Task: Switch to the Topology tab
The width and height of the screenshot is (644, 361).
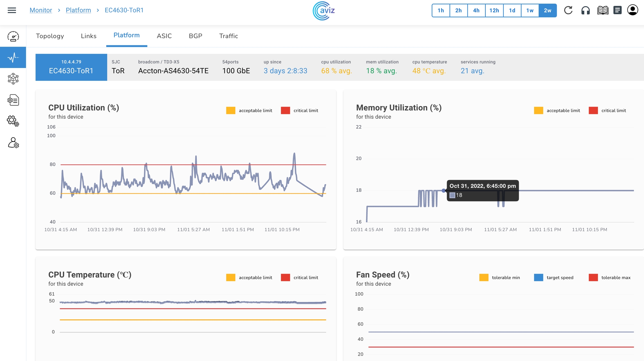Action: 50,36
